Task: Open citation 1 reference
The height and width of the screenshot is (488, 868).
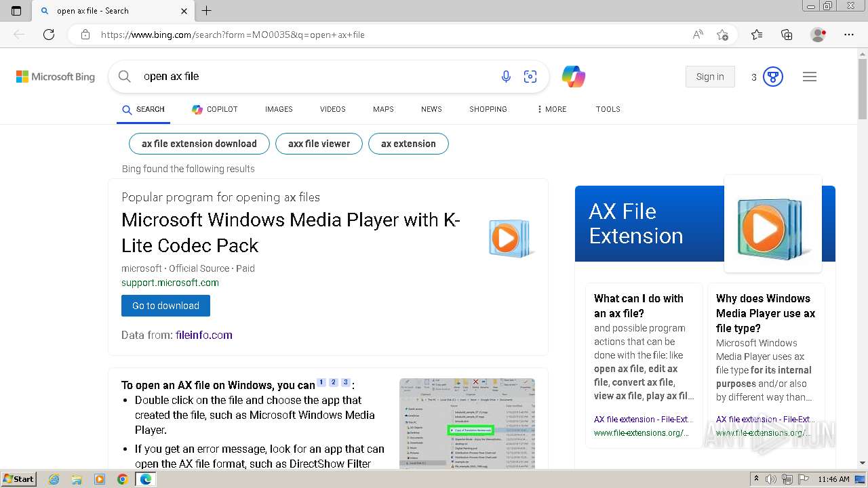Action: (321, 382)
